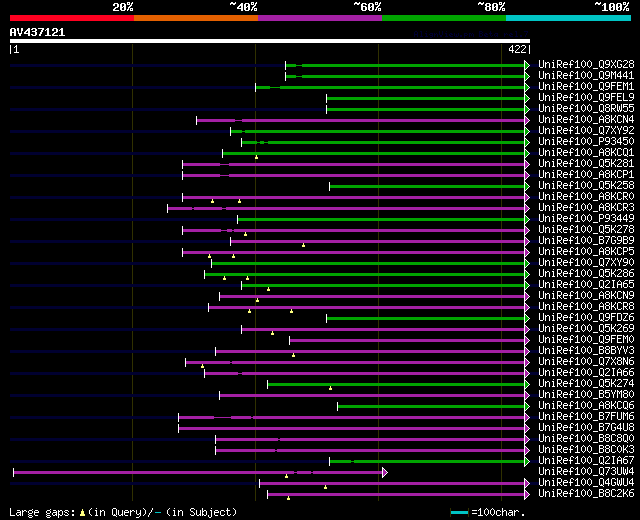Select the gap marker under Q4GWU4 alignment

click(325, 487)
